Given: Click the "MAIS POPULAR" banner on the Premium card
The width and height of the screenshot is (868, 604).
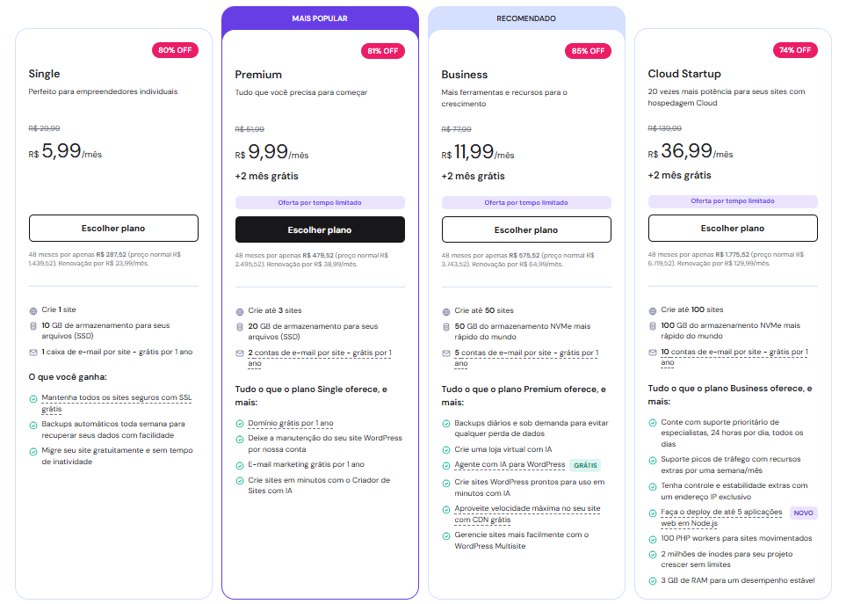Looking at the screenshot, I should (320, 18).
